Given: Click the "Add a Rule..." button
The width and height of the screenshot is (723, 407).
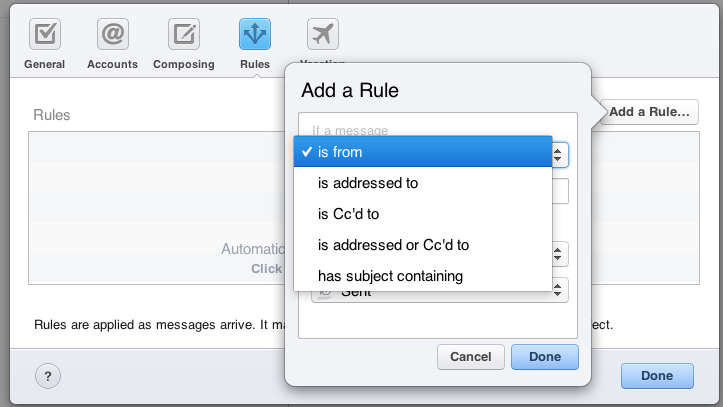Looking at the screenshot, I should tap(650, 112).
